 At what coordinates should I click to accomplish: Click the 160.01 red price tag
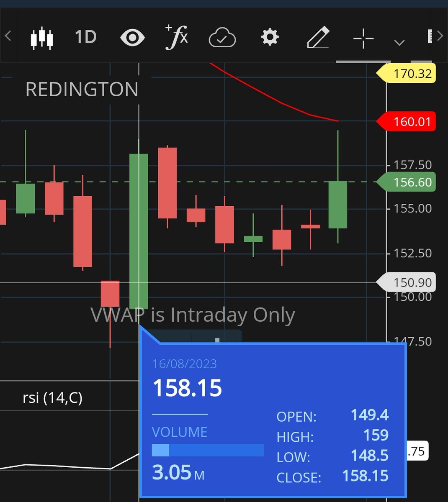(x=407, y=122)
